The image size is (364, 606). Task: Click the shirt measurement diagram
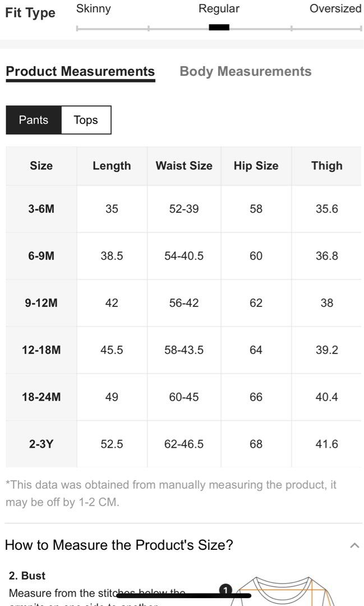(286, 591)
